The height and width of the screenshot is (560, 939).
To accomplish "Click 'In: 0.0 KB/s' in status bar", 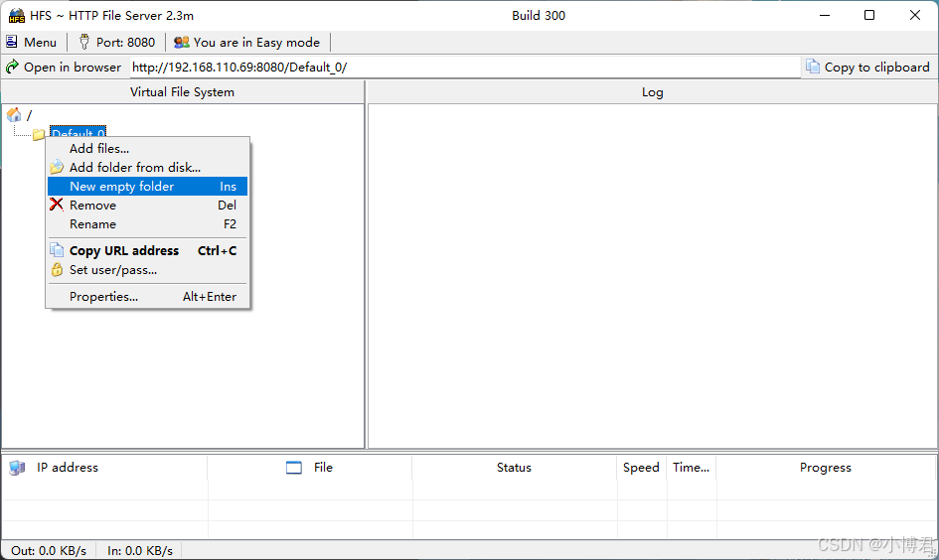I will tap(139, 550).
